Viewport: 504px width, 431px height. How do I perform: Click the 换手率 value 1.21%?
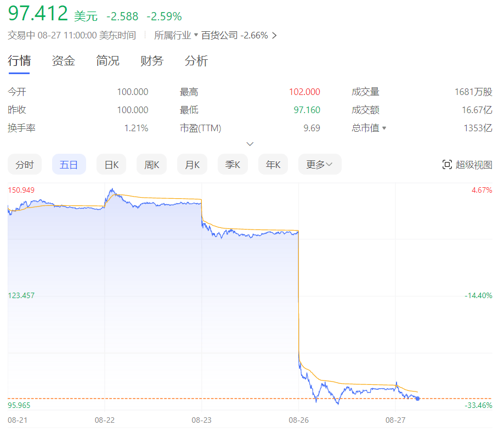[x=137, y=128]
